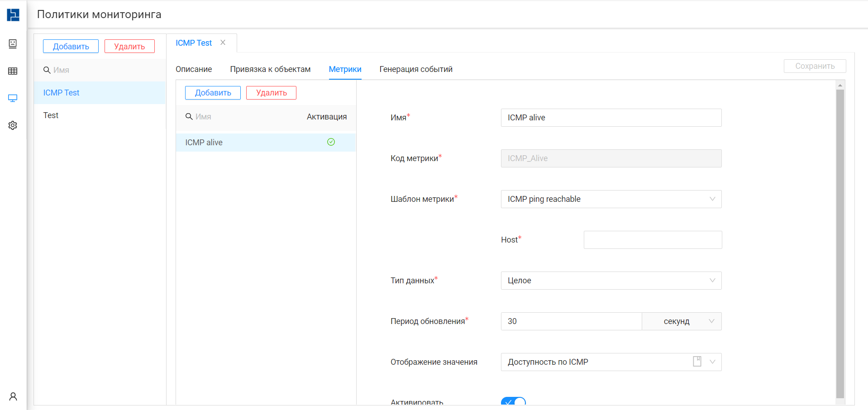Click the vertical scrollbar of form
Viewport: 868px width, 410px height.
coord(840,243)
